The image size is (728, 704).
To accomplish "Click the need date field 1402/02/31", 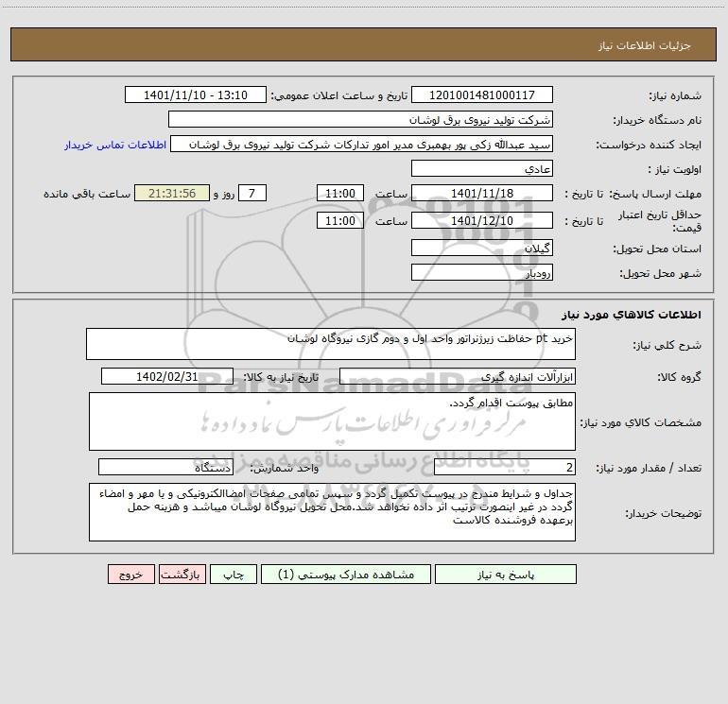I will pos(167,376).
